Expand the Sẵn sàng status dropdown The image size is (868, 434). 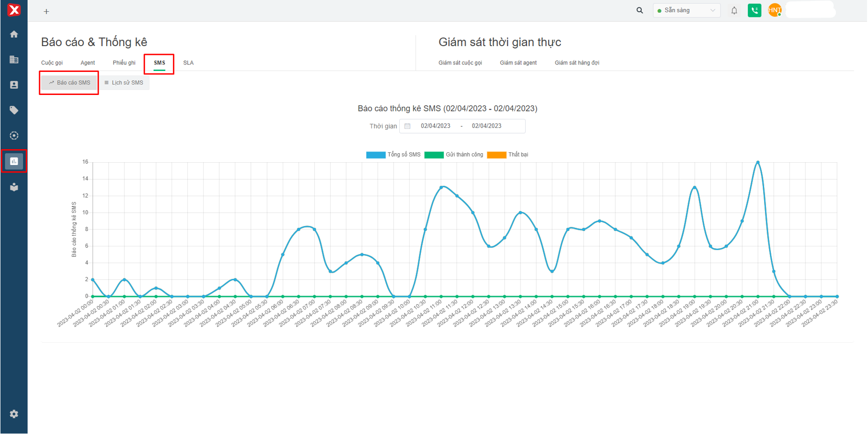click(x=686, y=10)
